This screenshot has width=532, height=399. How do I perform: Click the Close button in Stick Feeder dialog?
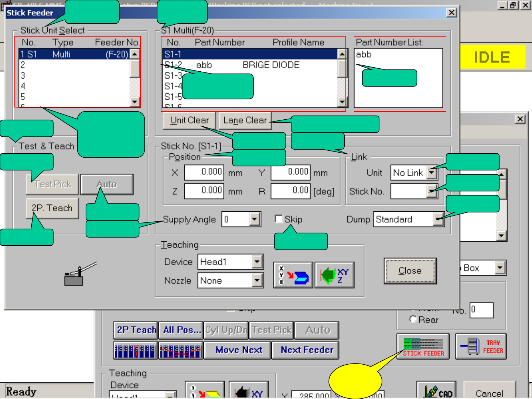click(x=410, y=271)
